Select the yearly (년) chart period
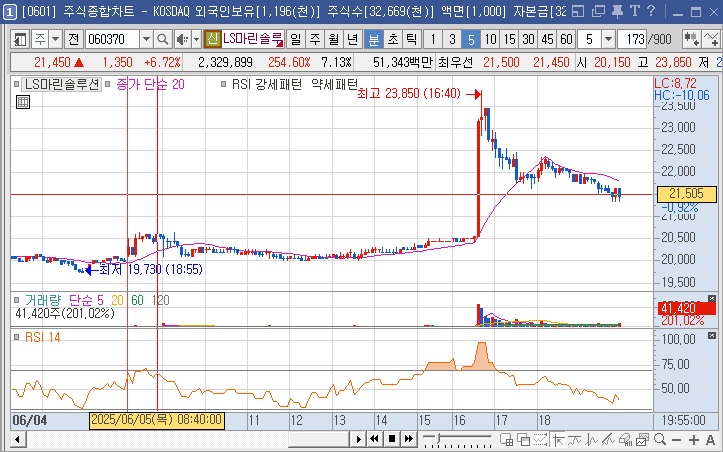Viewport: 723px width, 452px height. pyautogui.click(x=352, y=39)
